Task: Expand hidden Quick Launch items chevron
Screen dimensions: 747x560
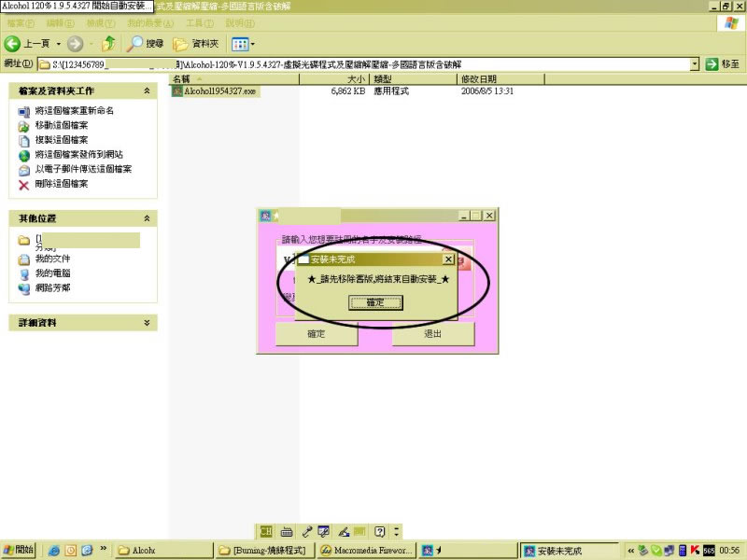Action: pyautogui.click(x=104, y=549)
